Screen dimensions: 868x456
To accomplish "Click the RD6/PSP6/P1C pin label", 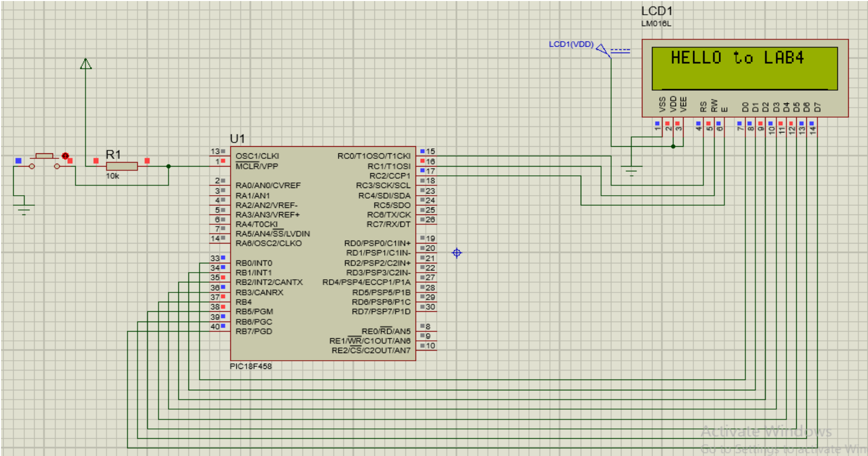I will pos(381,302).
